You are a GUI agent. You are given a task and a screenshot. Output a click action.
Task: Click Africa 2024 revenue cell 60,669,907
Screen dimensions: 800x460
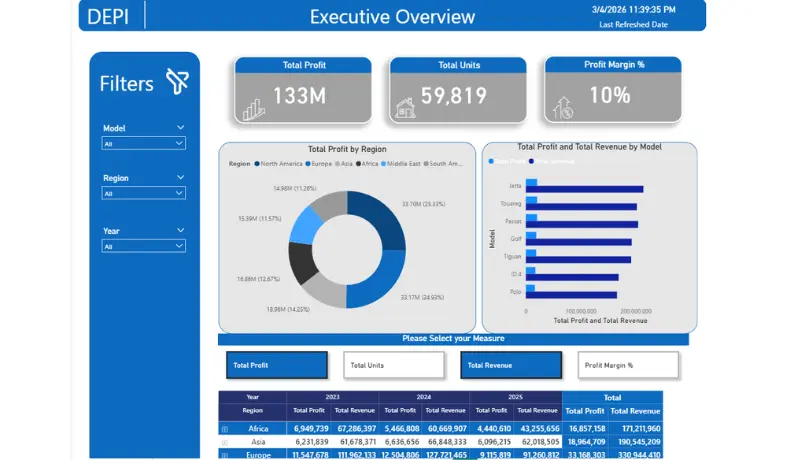pyautogui.click(x=445, y=429)
